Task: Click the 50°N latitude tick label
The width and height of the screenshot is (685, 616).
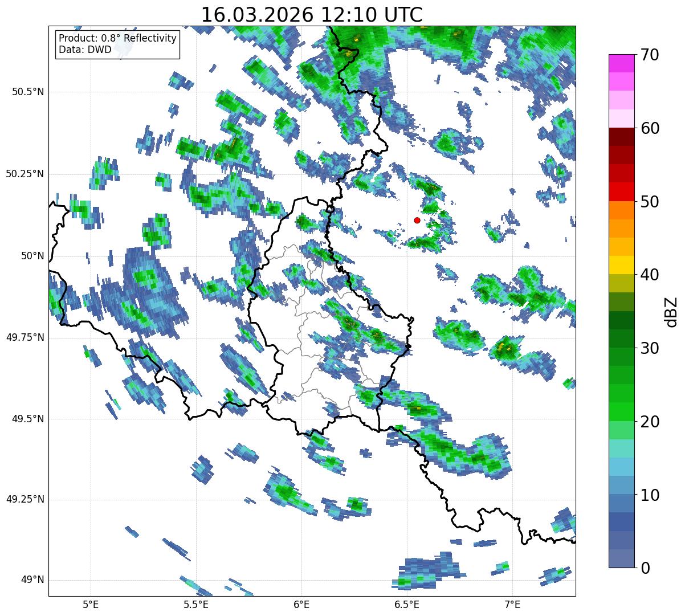Action: pyautogui.click(x=32, y=256)
